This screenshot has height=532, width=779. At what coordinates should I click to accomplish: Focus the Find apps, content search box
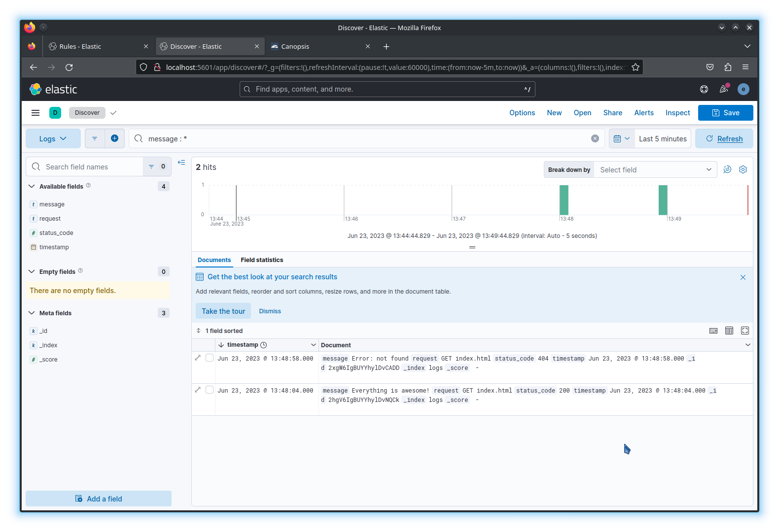point(388,89)
